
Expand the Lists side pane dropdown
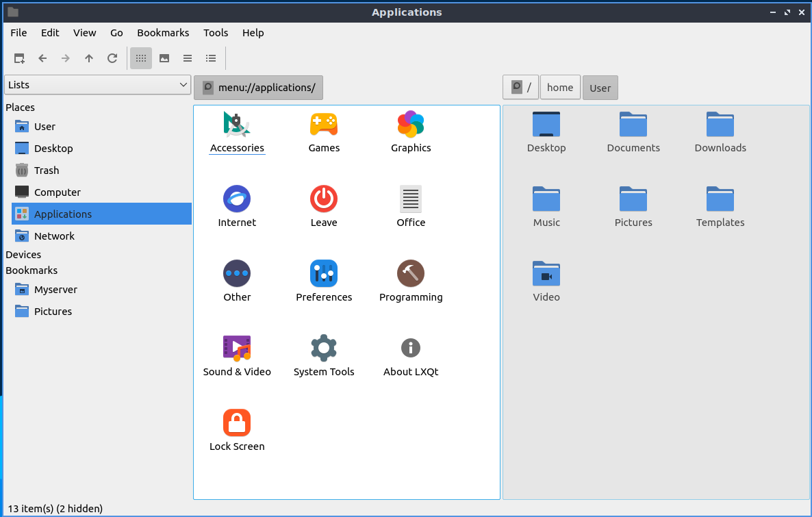(x=97, y=85)
